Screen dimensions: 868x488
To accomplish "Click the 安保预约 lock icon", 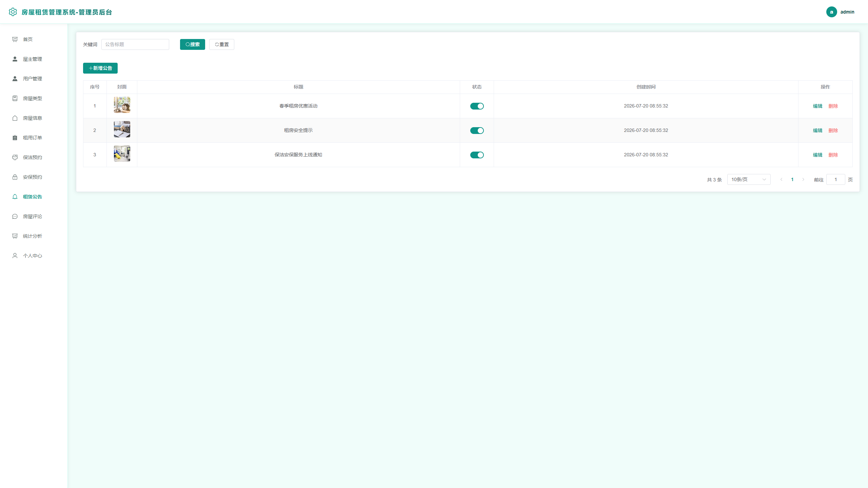I will (x=15, y=177).
